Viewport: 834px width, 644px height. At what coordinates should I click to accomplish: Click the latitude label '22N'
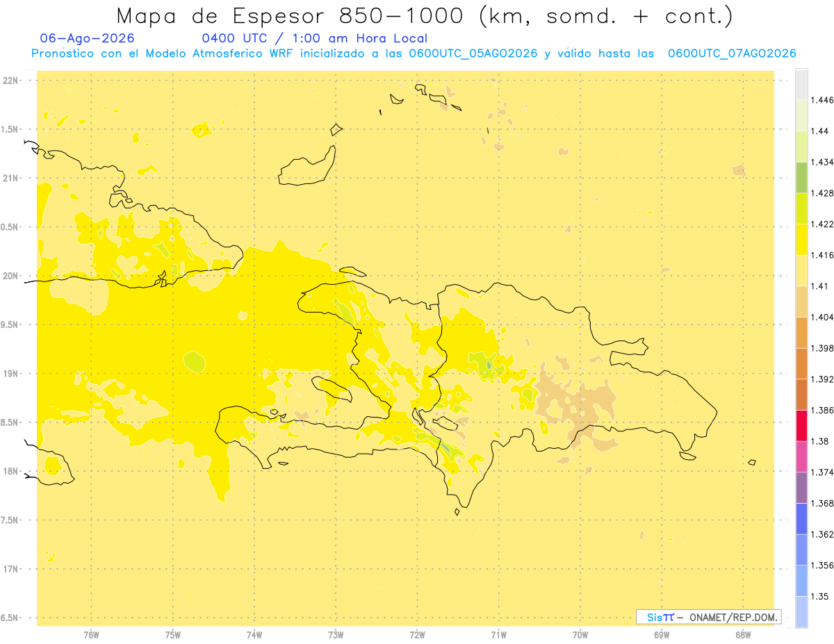(10, 81)
